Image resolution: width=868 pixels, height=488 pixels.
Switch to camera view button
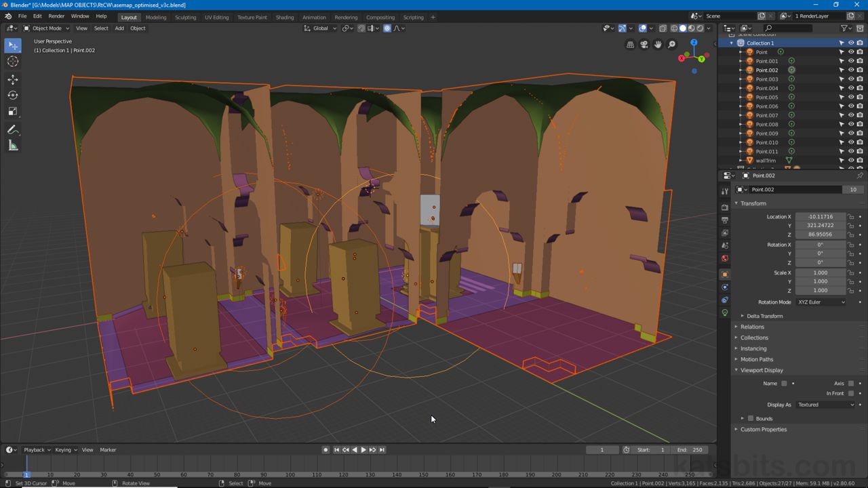point(644,45)
